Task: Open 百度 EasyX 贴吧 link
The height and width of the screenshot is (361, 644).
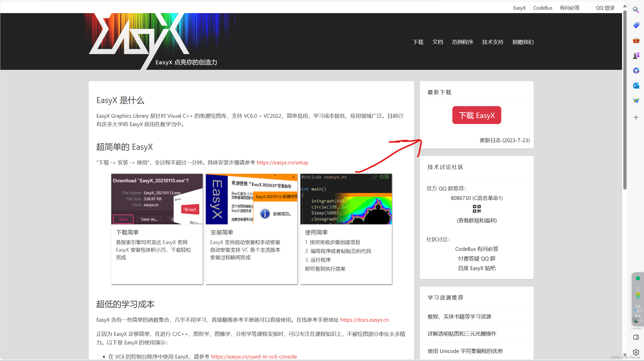Action: click(x=477, y=268)
